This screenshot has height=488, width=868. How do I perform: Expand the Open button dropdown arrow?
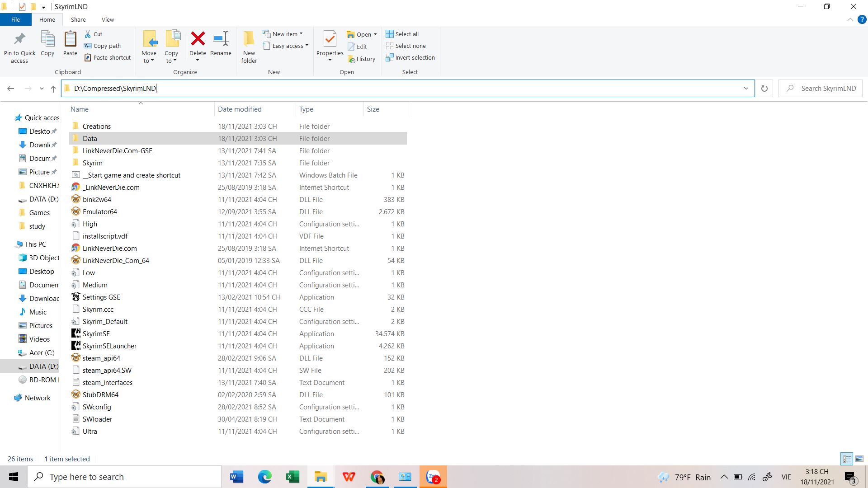375,34
